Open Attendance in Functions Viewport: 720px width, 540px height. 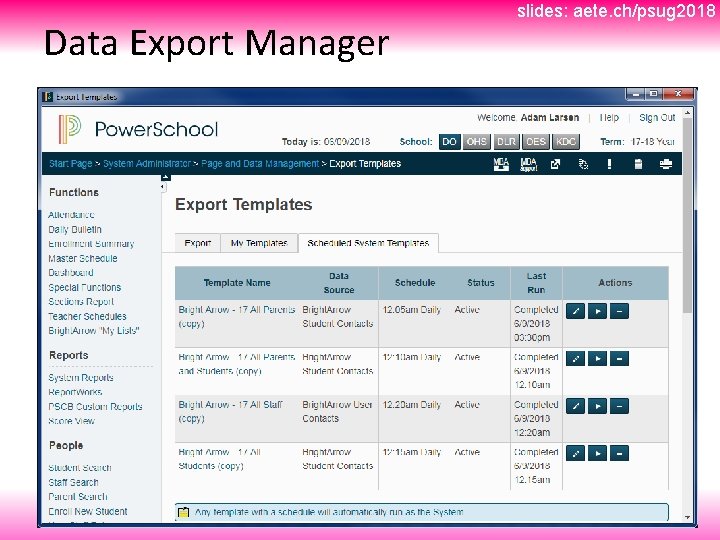click(x=71, y=215)
